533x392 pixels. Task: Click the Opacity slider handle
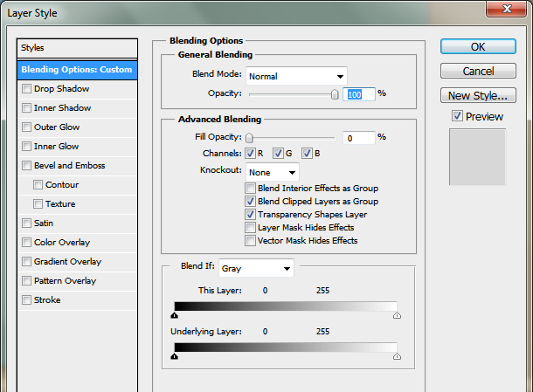335,94
